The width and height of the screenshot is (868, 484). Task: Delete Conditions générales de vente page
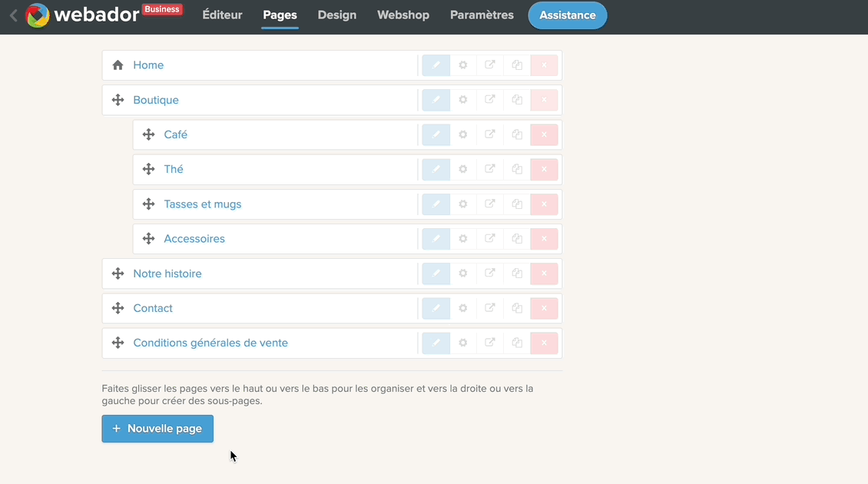click(544, 343)
